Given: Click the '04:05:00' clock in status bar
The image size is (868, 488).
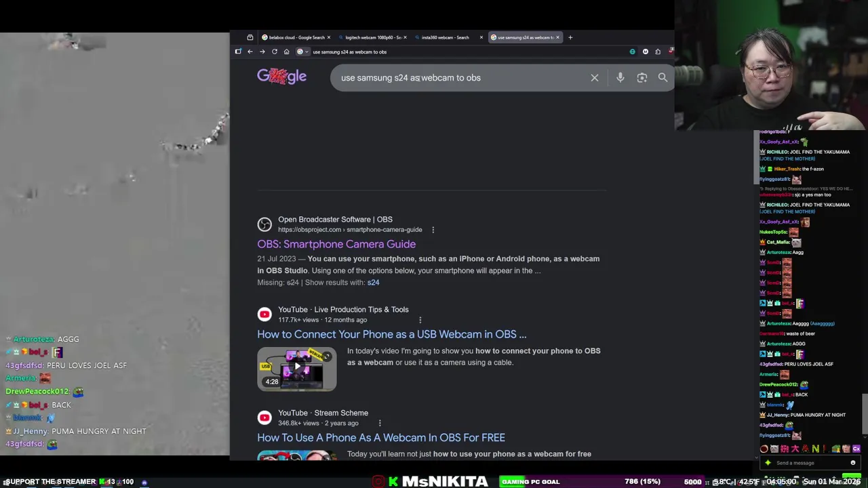Looking at the screenshot, I should [780, 482].
